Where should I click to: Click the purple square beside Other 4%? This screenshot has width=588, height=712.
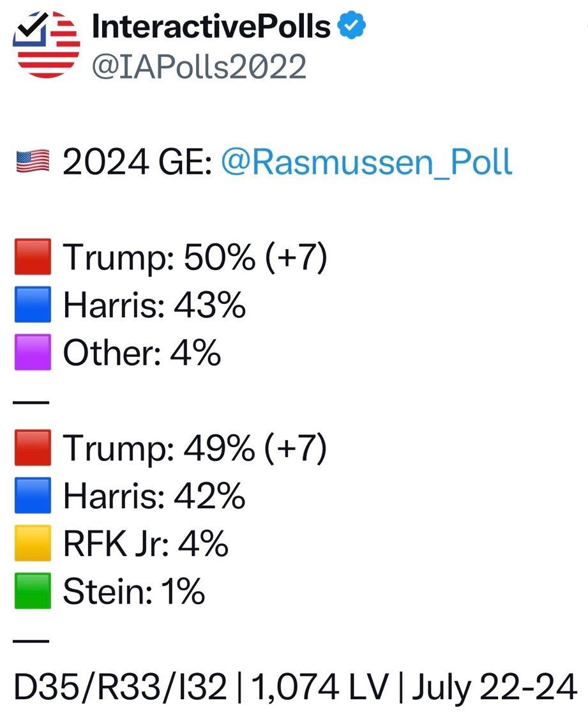tap(33, 353)
